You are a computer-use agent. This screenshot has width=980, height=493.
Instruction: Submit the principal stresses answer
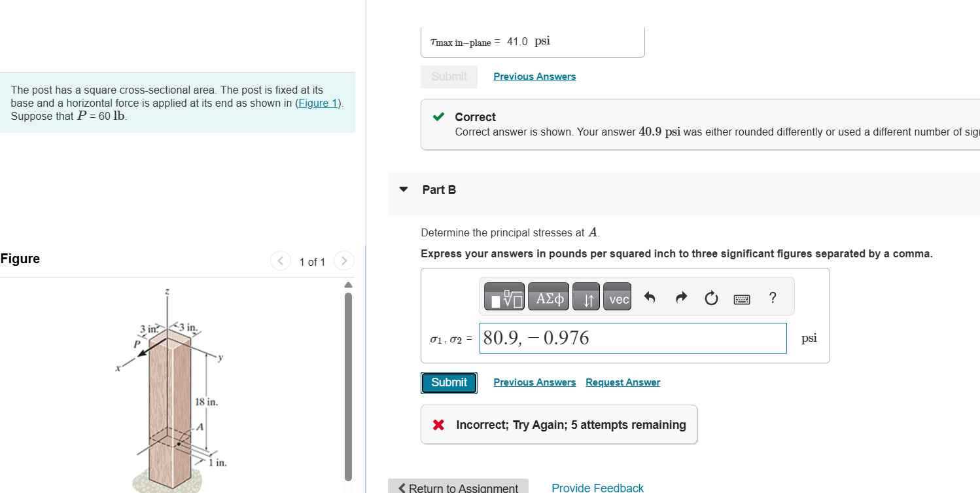[449, 382]
